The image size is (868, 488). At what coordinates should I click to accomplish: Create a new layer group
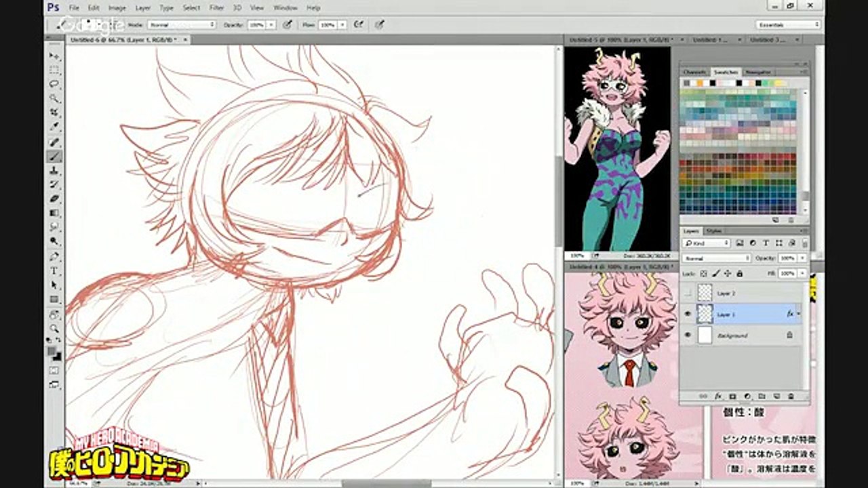[x=761, y=396]
